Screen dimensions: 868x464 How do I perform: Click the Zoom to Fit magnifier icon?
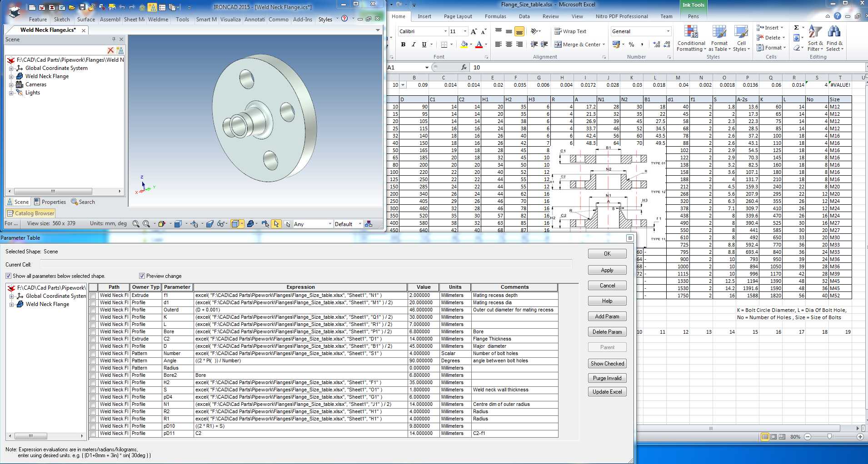click(135, 224)
